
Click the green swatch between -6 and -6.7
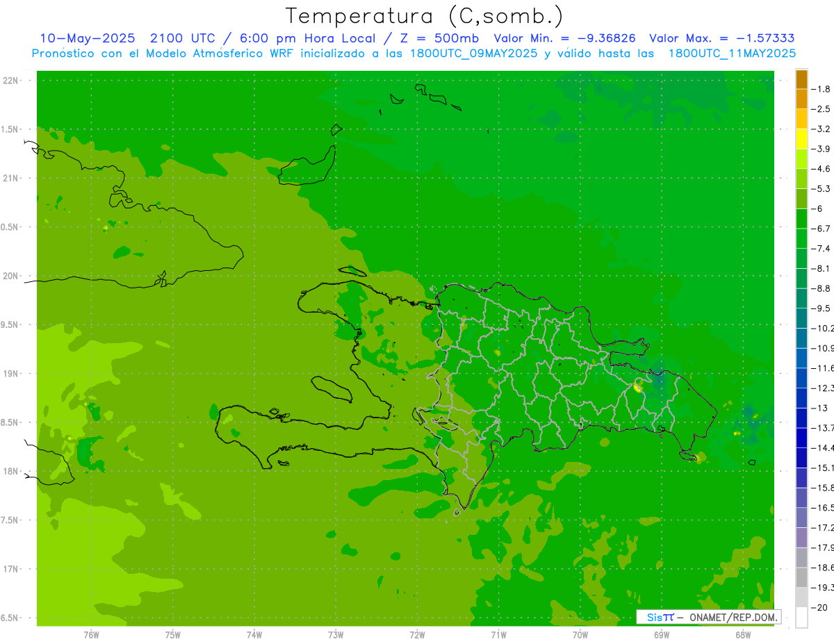pos(801,218)
